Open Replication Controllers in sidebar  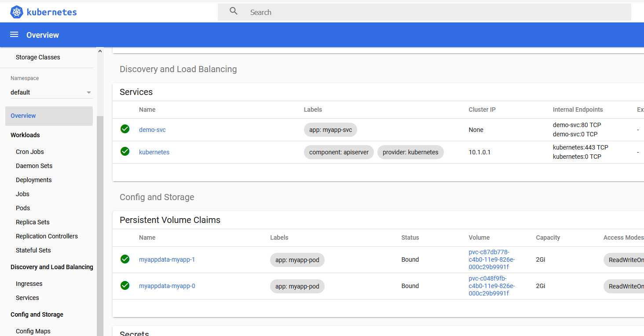click(47, 236)
